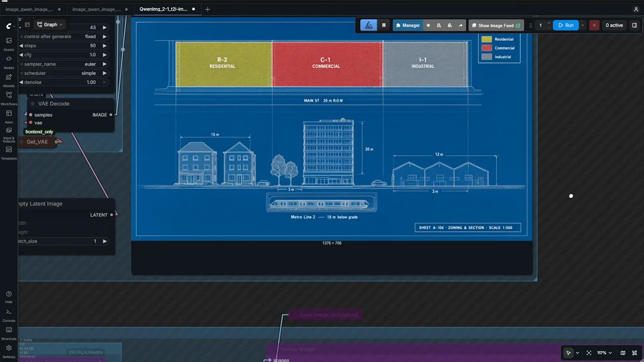Decrease the cfg value with left arrow
The height and width of the screenshot is (362, 644).
point(21,55)
